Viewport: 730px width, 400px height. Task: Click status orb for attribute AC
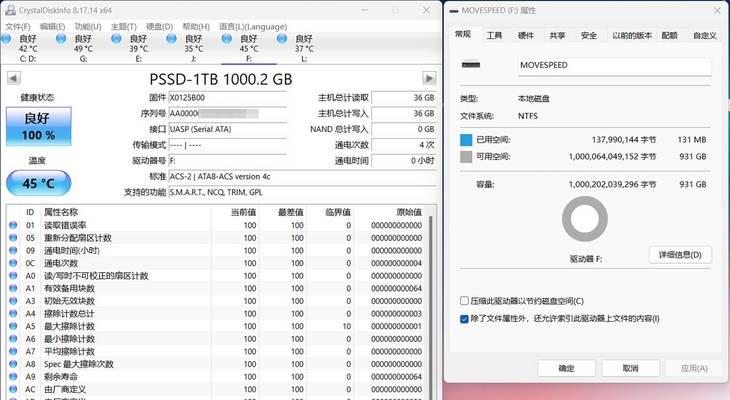pyautogui.click(x=13, y=389)
